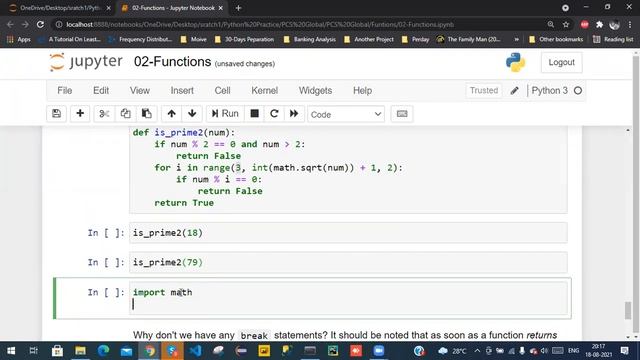Click the Trusted notebook indicator
The height and width of the screenshot is (360, 640).
484,91
